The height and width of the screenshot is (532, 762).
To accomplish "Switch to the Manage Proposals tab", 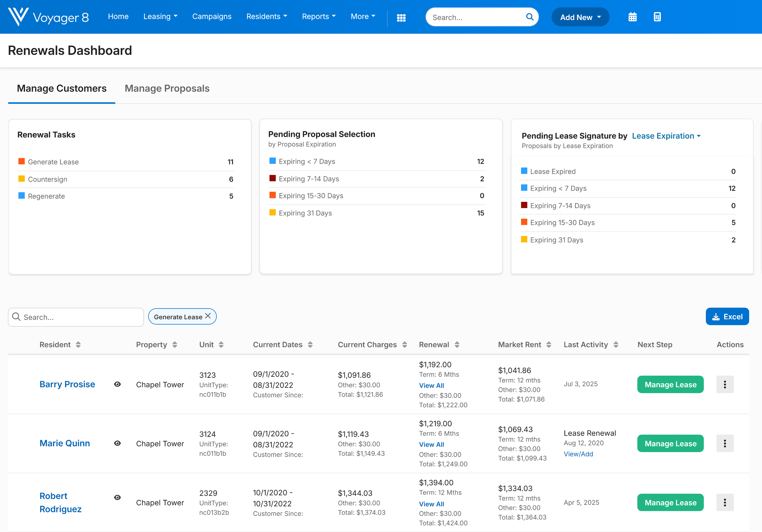I will 167,88.
